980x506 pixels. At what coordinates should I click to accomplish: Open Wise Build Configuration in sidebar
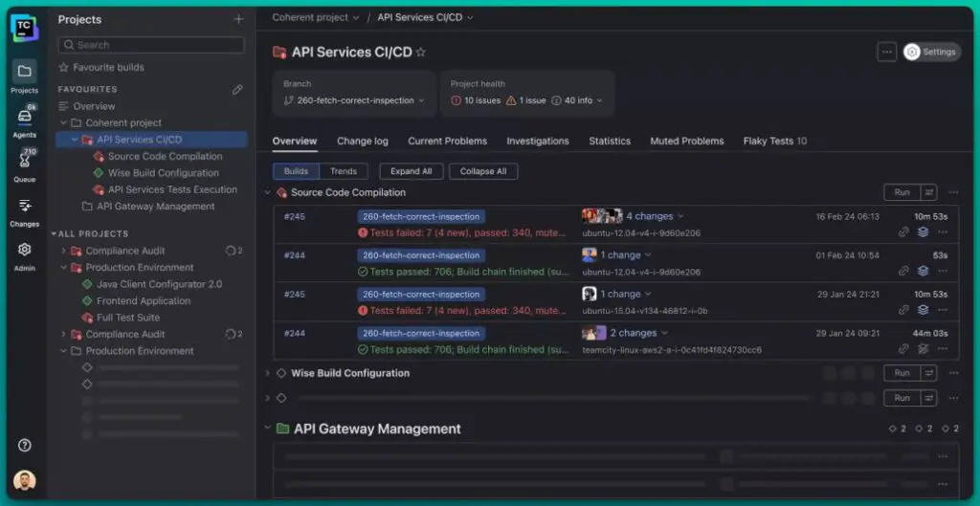(156, 173)
